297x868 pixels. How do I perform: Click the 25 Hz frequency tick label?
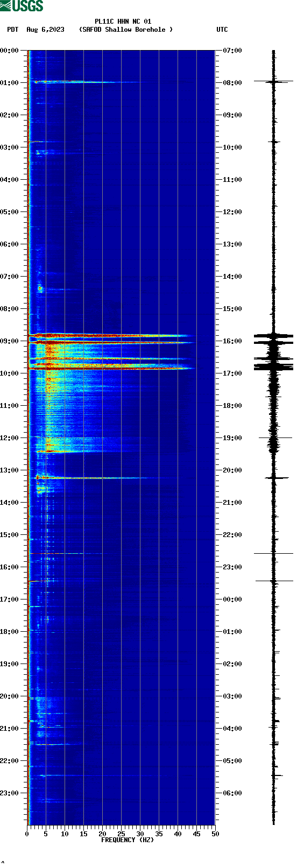(121, 834)
